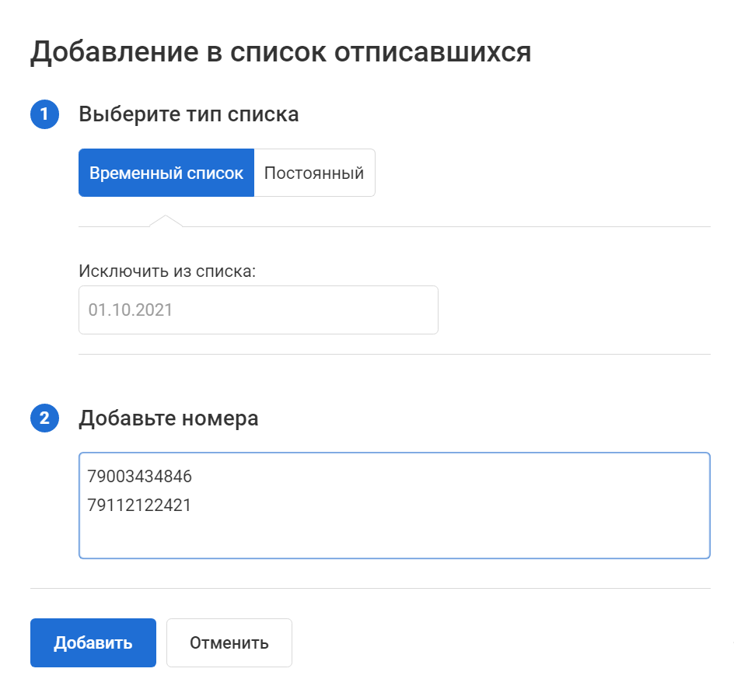Click the "Выберите тип списка" heading

point(189,115)
